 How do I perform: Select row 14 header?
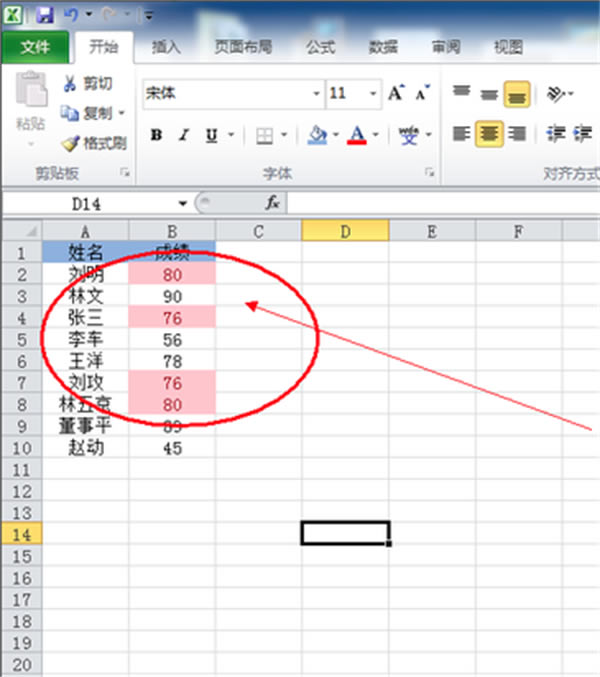click(22, 535)
